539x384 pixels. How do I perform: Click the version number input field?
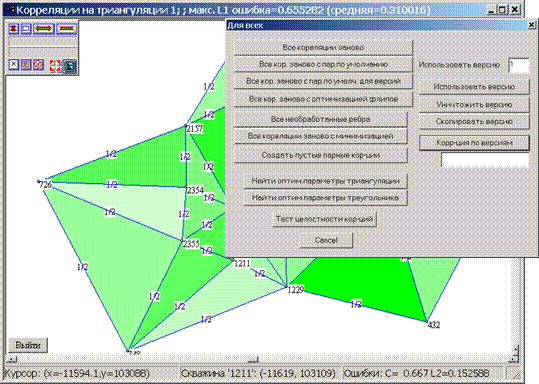519,65
